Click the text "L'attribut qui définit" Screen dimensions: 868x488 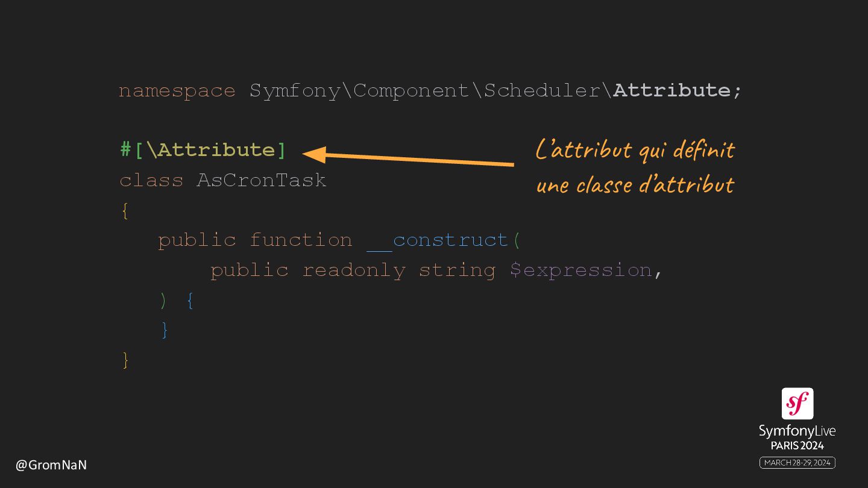click(635, 150)
